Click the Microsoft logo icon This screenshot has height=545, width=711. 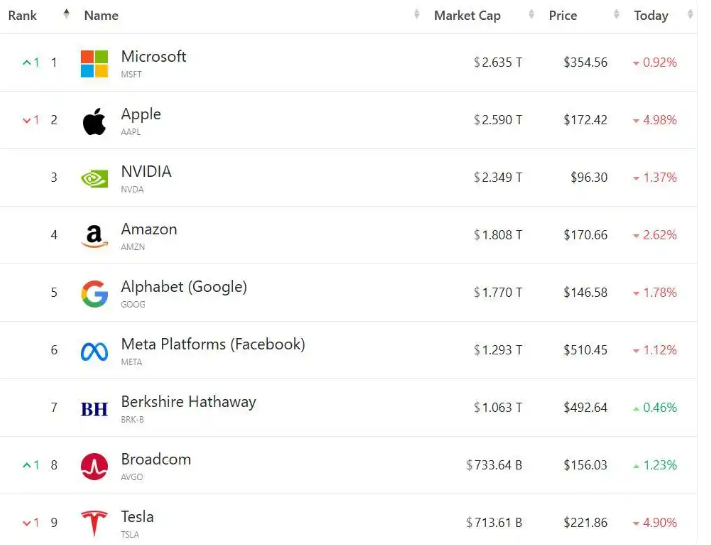(x=94, y=63)
